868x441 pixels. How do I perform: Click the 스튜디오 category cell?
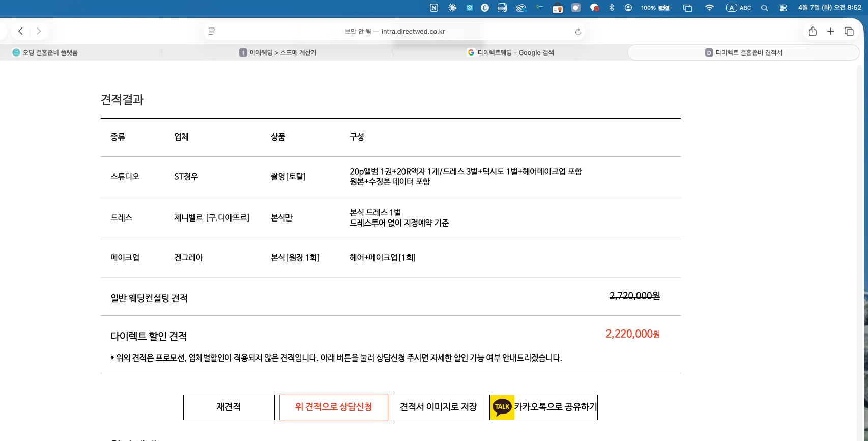point(125,177)
